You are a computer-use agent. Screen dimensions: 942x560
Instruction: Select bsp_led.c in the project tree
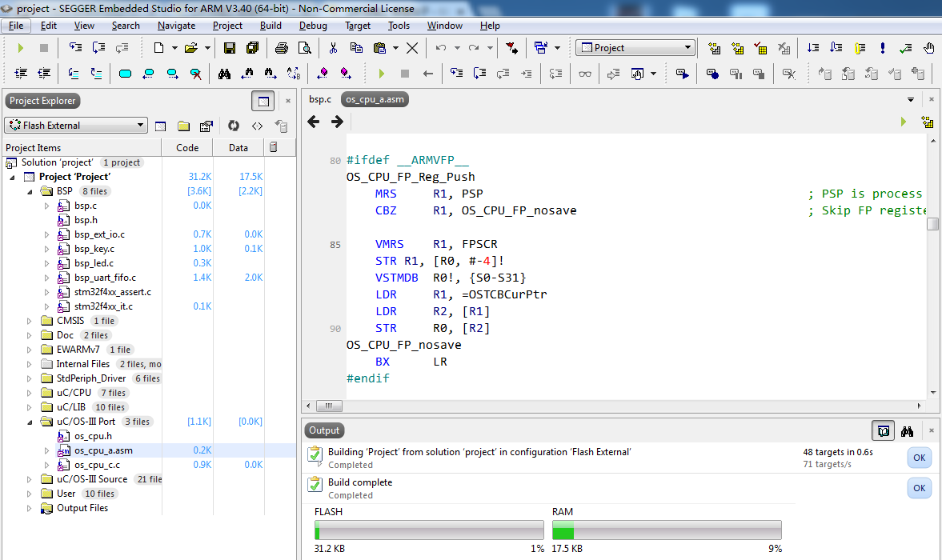pyautogui.click(x=94, y=263)
